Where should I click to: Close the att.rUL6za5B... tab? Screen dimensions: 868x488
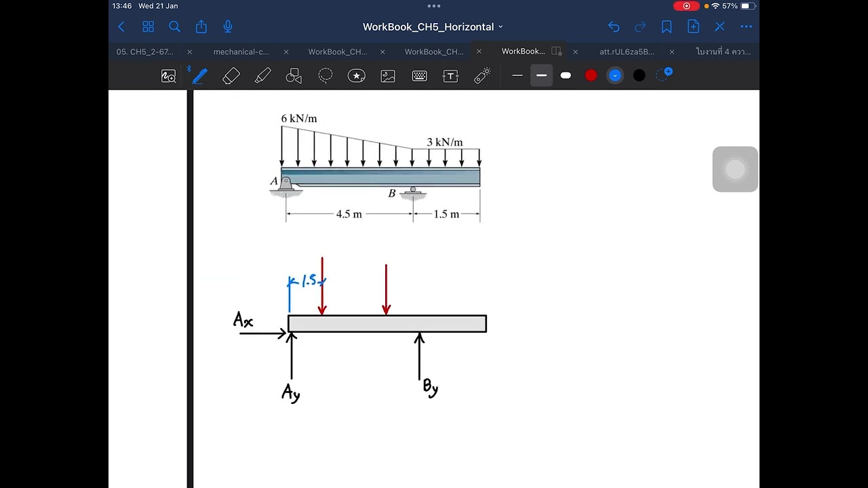(x=672, y=52)
